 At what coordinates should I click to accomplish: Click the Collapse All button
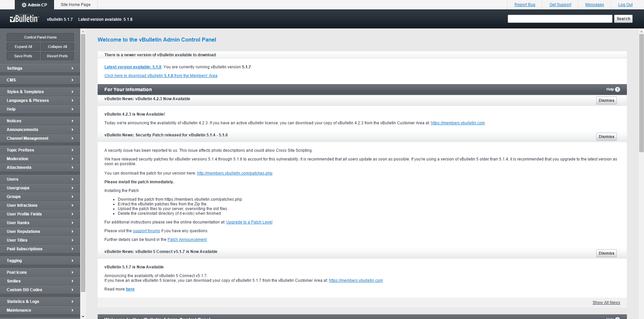(x=57, y=47)
